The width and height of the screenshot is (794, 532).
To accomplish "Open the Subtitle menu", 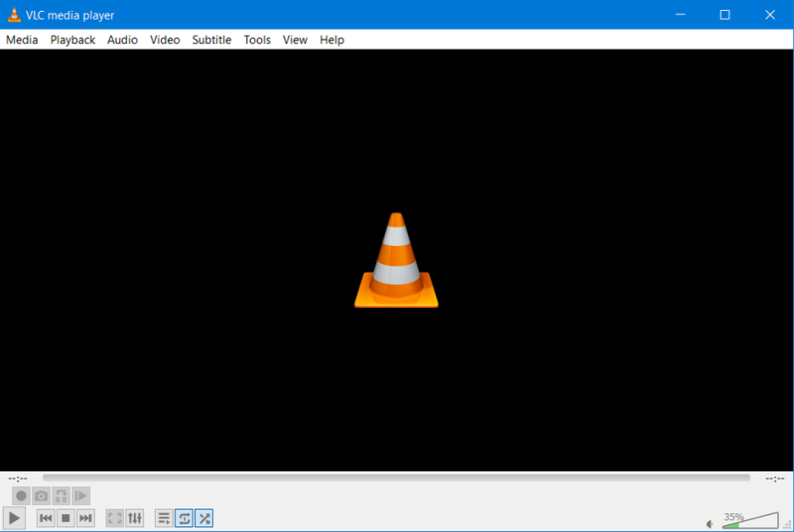I will coord(211,40).
